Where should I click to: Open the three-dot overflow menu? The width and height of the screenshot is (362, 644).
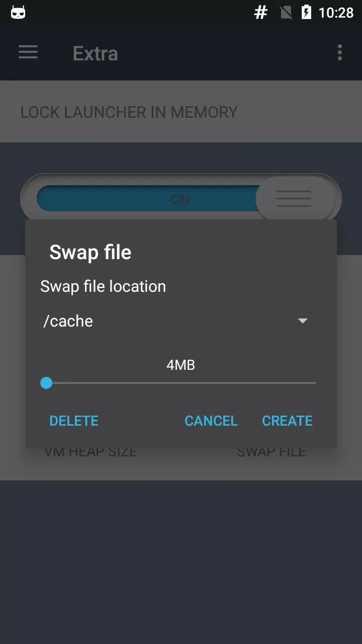point(340,52)
